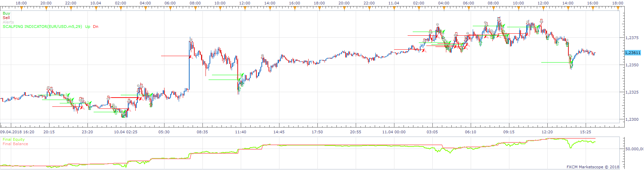This screenshot has height=170, width=644.
Task: Click the 12:20 bottom axis label
Action: 547,132
